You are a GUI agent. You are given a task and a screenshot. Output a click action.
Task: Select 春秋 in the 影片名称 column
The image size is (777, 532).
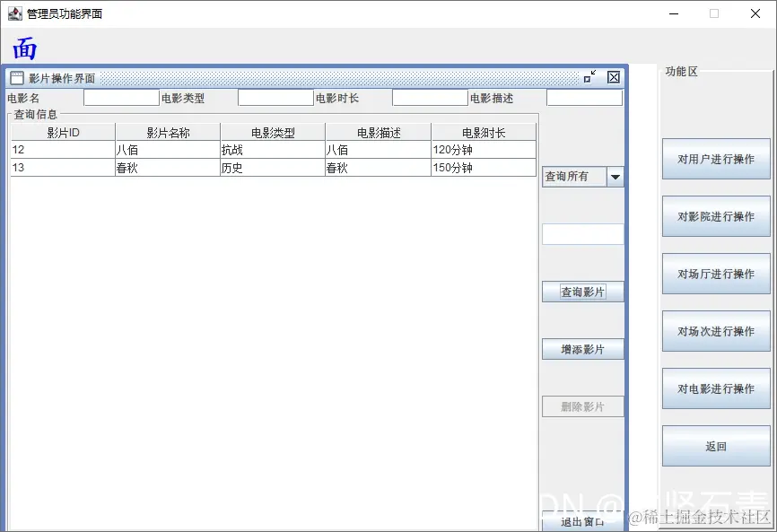pyautogui.click(x=168, y=168)
